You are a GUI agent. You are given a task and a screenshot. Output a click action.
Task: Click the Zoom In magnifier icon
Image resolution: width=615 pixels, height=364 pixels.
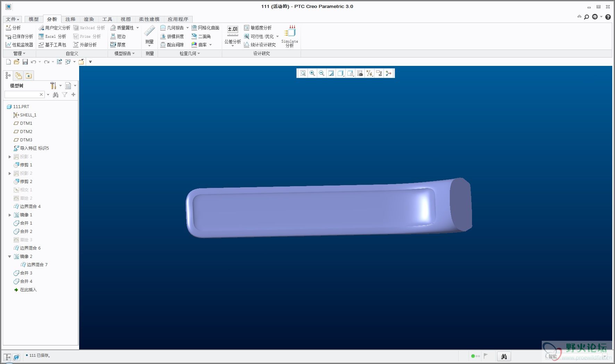(x=312, y=73)
